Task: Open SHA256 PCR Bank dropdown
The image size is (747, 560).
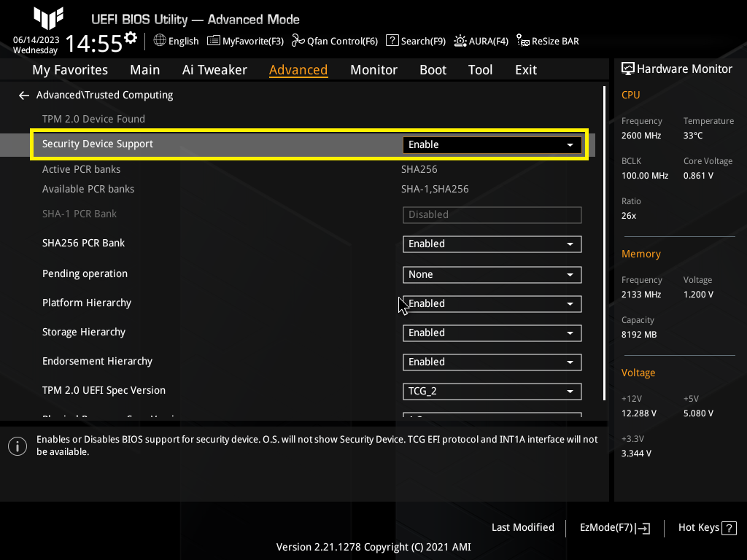Action: point(492,244)
